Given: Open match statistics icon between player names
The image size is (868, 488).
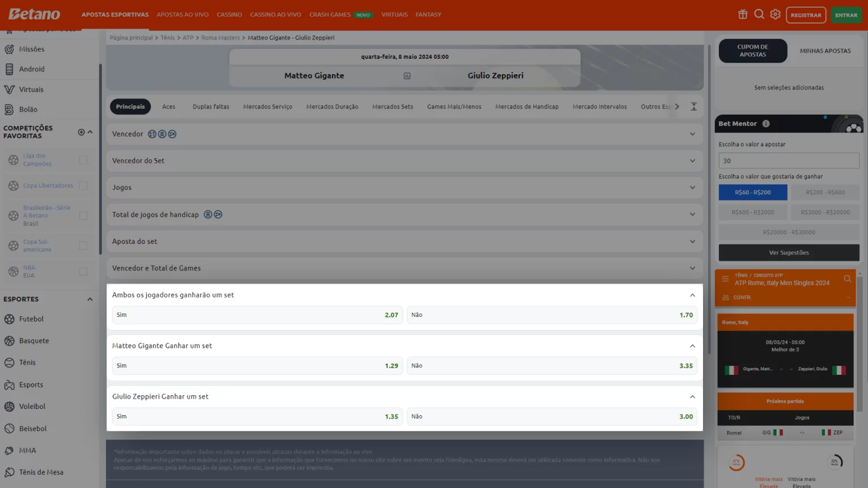Looking at the screenshot, I should (407, 76).
